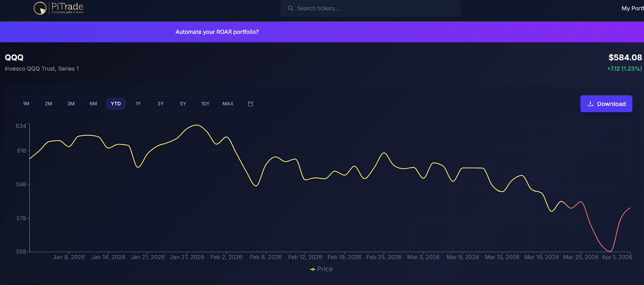Switch chart to 6M range

coord(93,104)
